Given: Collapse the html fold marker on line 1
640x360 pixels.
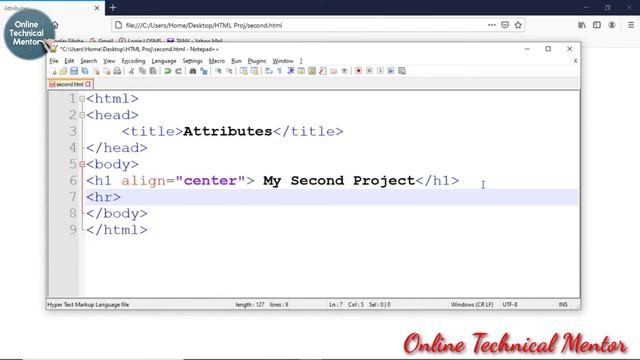Looking at the screenshot, I should (82, 99).
